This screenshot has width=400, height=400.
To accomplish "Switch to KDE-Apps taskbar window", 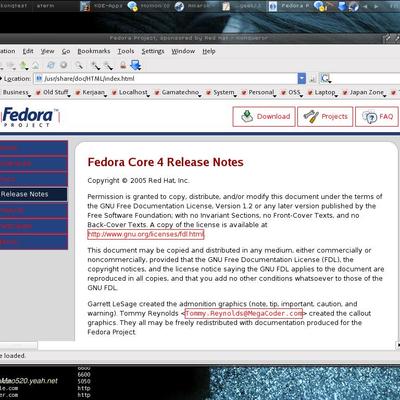I will 102,6.
